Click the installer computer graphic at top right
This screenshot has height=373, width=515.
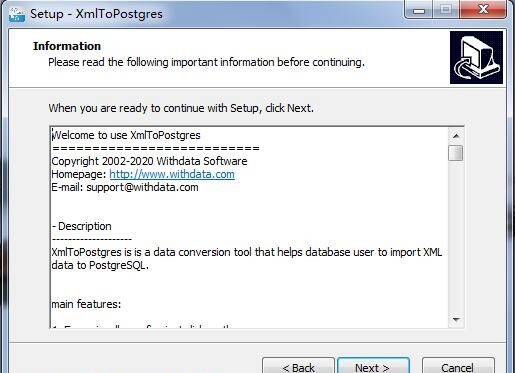476,57
